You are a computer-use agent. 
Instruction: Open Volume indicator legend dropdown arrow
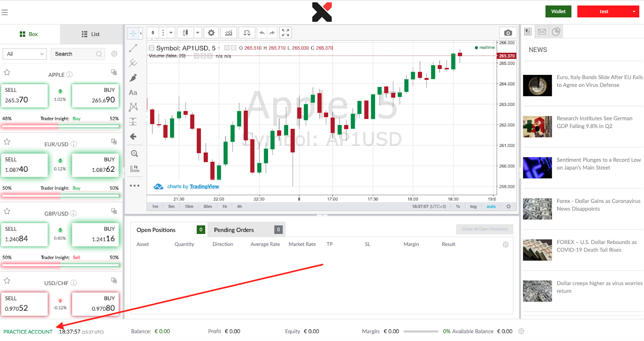click(189, 56)
